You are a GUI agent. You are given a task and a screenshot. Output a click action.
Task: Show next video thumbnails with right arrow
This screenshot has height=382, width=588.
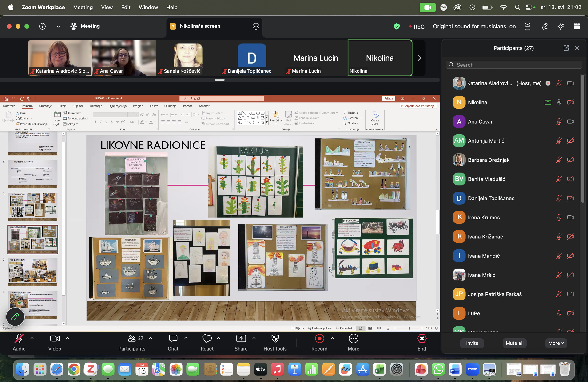(419, 58)
